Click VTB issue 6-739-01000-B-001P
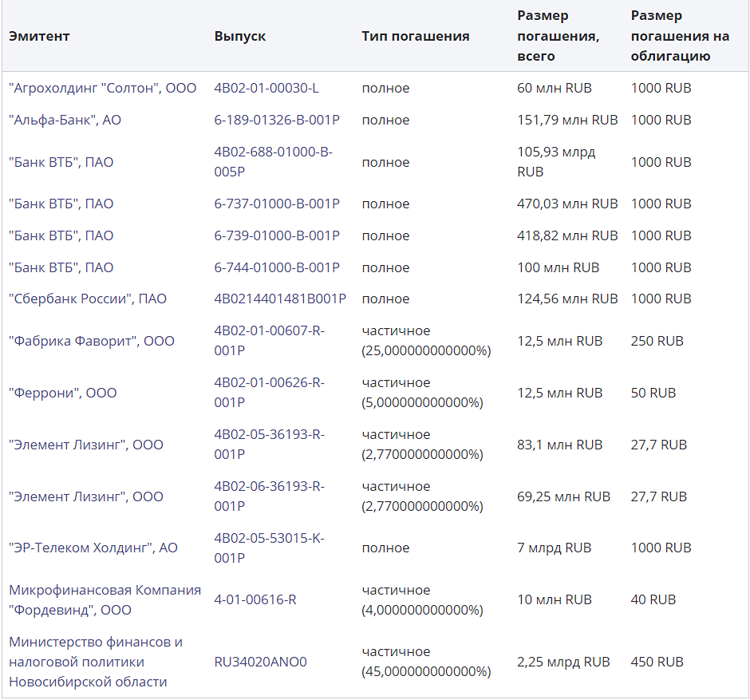This screenshot has height=700, width=750. point(277,235)
